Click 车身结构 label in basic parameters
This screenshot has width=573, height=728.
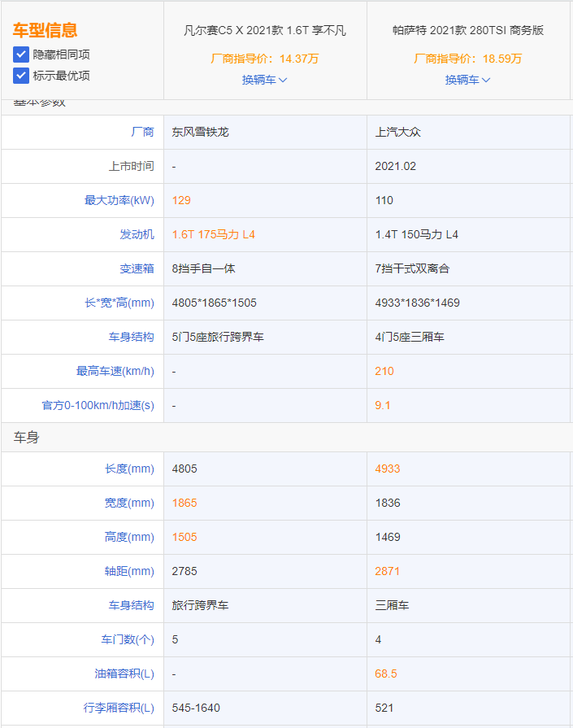(x=132, y=337)
